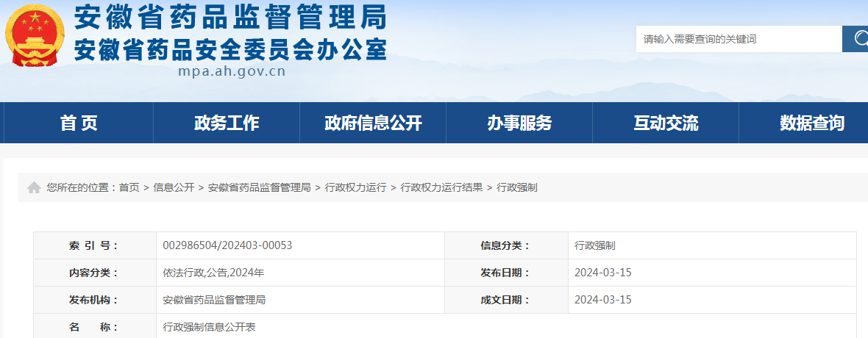Click the 安徽省药品安全委员会办公室 subtitle

click(230, 48)
